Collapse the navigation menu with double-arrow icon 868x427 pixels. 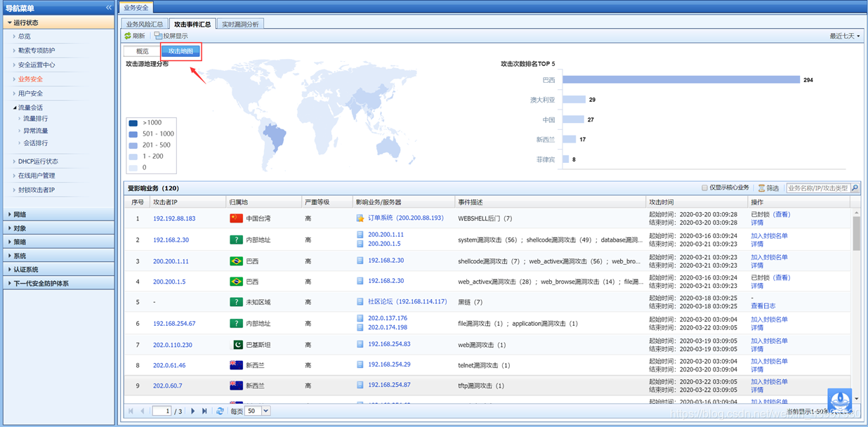[x=109, y=8]
